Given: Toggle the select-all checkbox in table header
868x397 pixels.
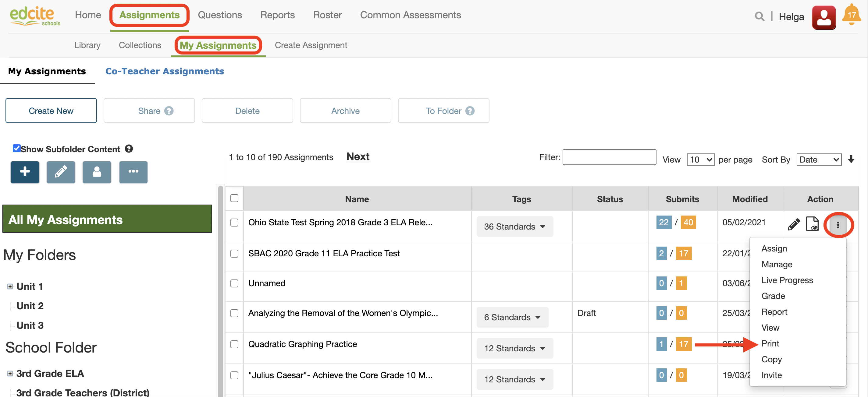Looking at the screenshot, I should [234, 198].
